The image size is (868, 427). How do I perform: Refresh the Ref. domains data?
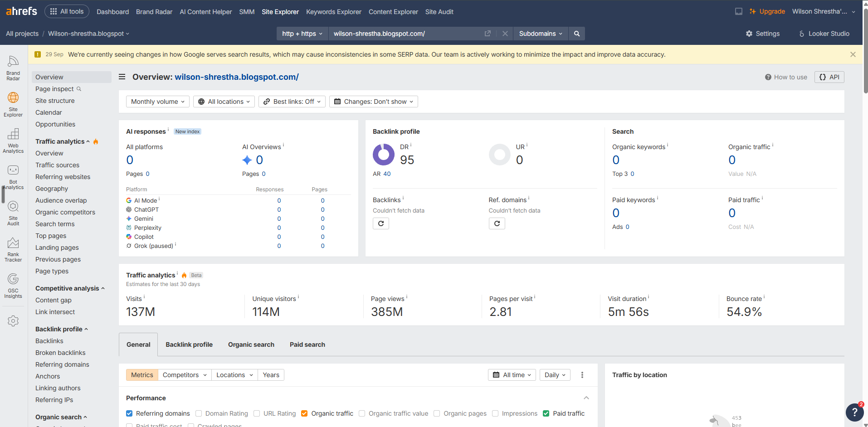497,223
